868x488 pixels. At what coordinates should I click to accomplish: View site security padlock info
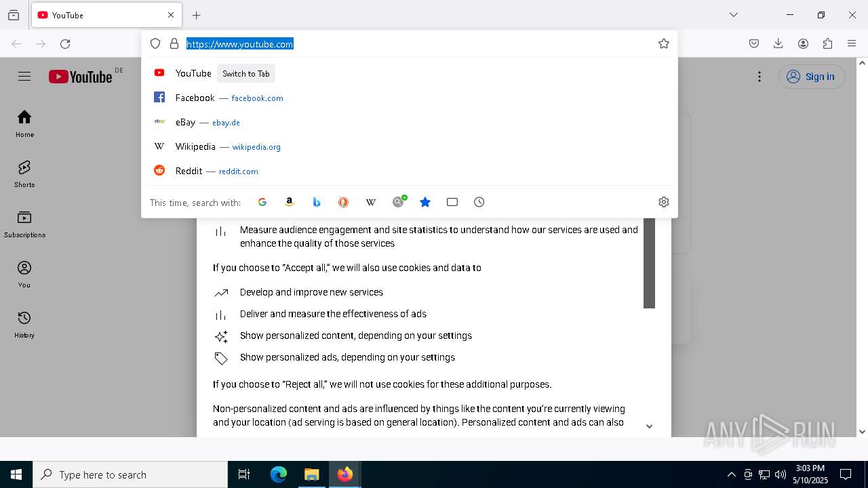174,43
